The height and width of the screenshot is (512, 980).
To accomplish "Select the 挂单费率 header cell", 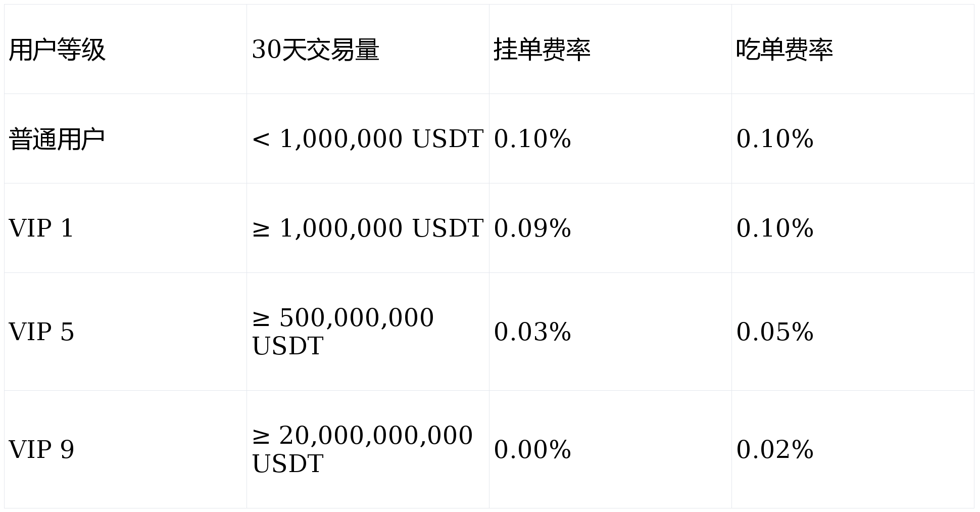I will point(542,50).
